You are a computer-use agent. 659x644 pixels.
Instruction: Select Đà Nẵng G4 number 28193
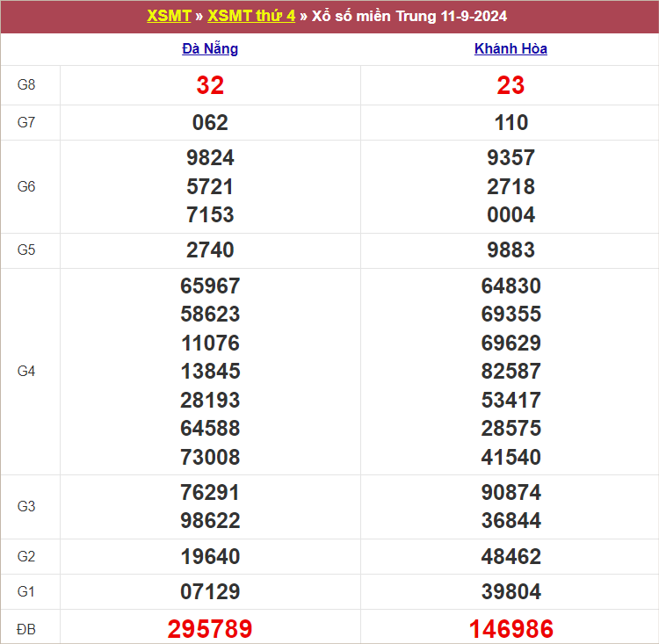tap(210, 400)
